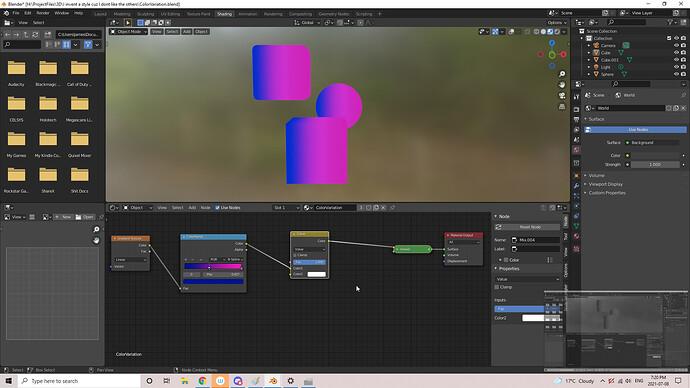The height and width of the screenshot is (388, 690).
Task: Select wireframe viewport shading mode
Action: point(536,32)
